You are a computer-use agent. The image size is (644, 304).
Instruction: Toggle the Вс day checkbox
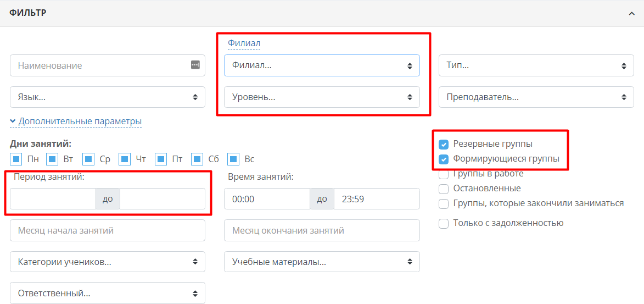pos(234,159)
